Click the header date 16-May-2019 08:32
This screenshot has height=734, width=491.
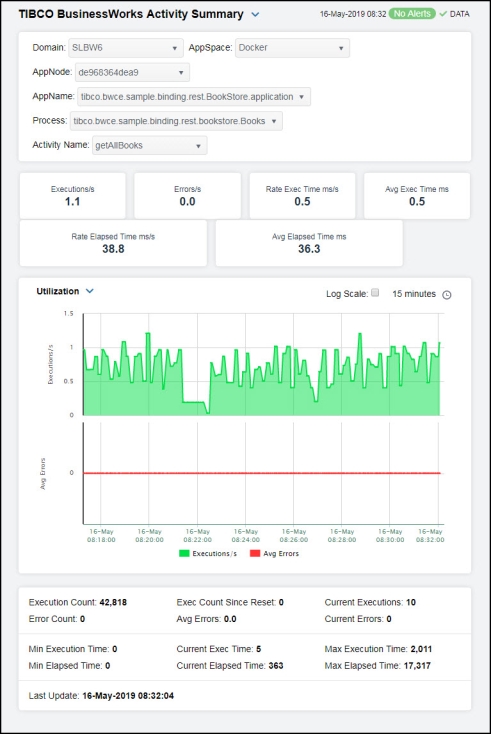point(353,14)
